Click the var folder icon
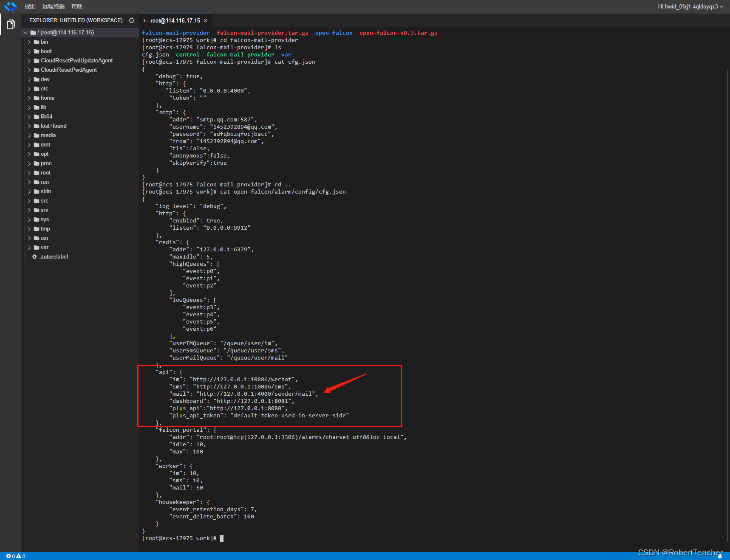730x560 pixels. (37, 248)
